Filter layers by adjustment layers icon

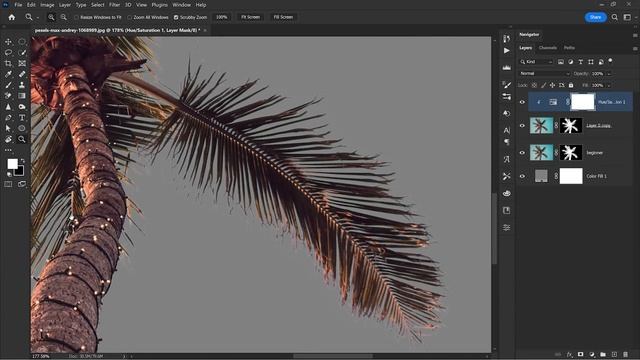(x=571, y=62)
